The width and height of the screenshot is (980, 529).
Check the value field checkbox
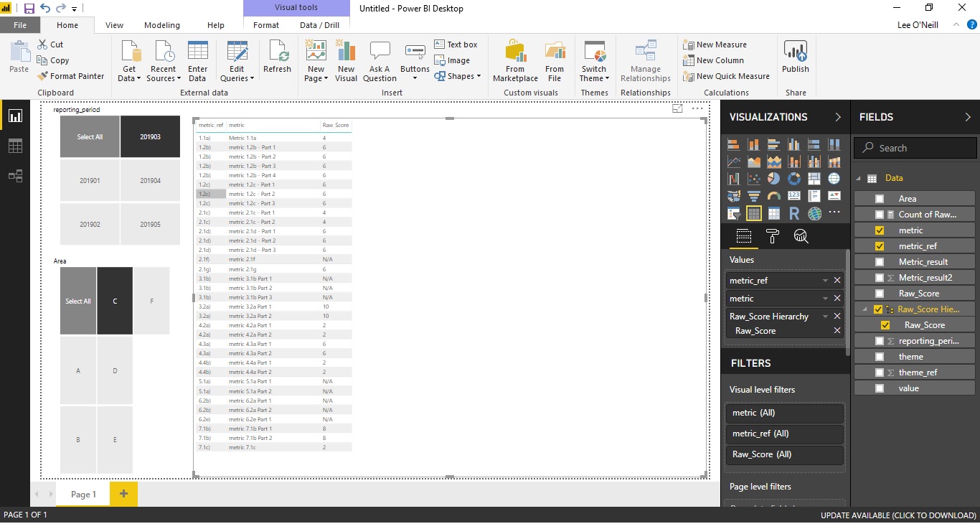[880, 388]
